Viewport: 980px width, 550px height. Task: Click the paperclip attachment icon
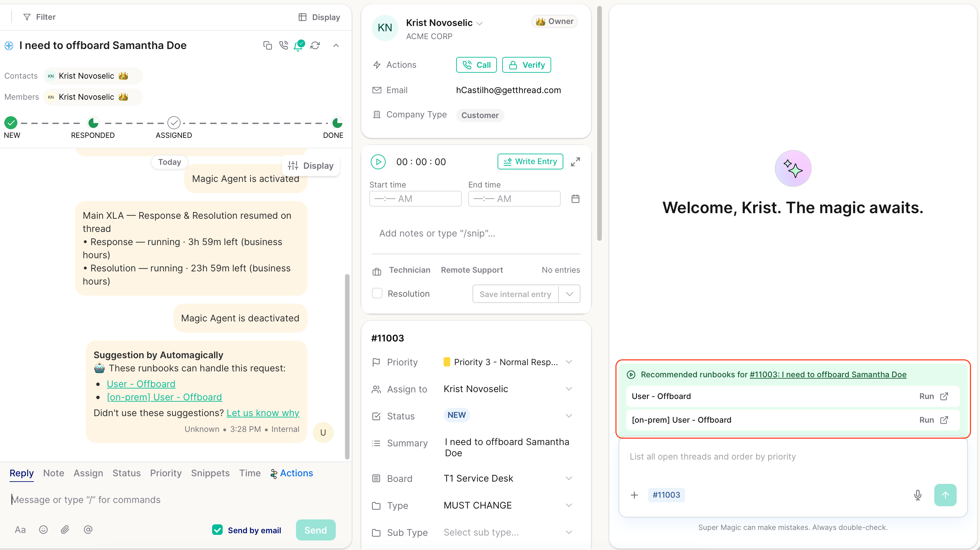(65, 530)
